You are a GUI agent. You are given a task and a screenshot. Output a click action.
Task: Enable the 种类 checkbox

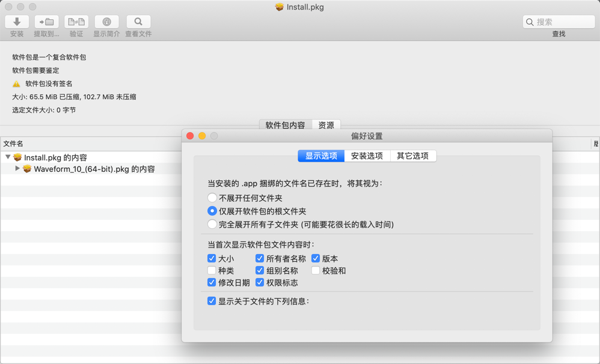(212, 270)
